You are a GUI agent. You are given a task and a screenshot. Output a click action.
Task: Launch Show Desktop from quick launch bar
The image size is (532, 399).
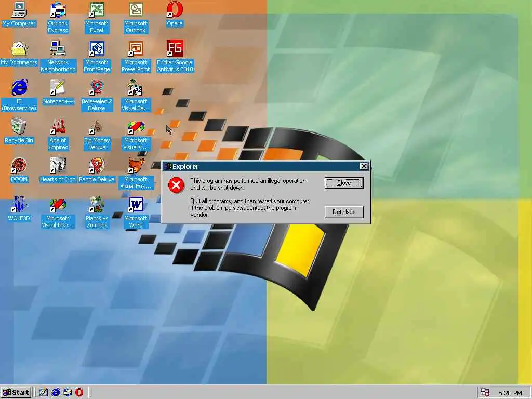pyautogui.click(x=44, y=393)
